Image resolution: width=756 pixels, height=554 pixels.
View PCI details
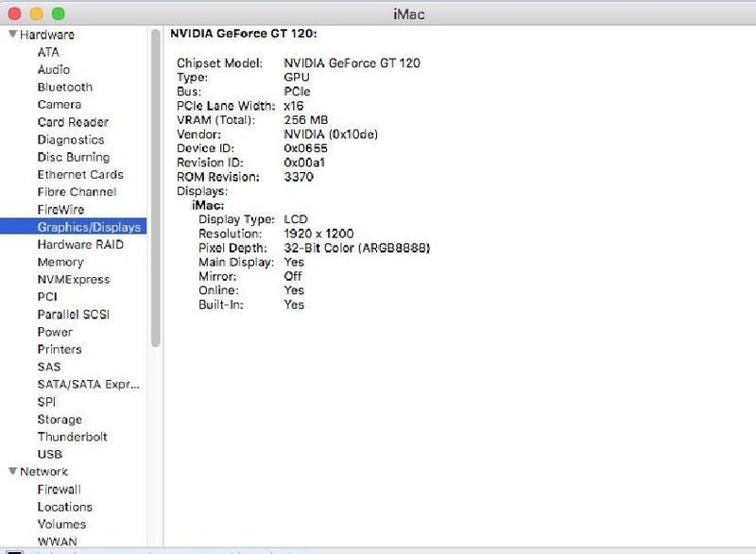[x=48, y=297]
